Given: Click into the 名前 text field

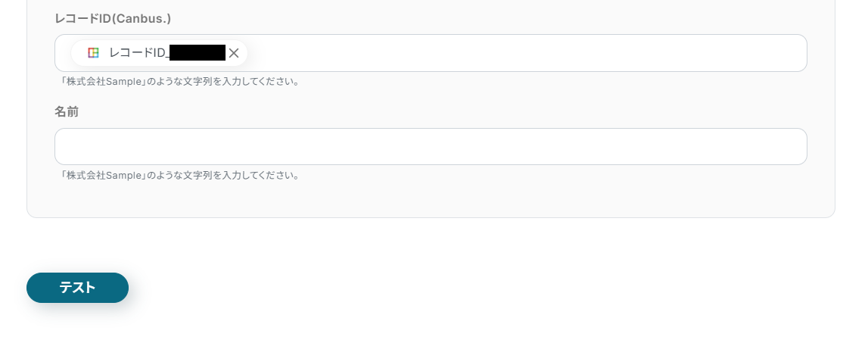Looking at the screenshot, I should 430,147.
